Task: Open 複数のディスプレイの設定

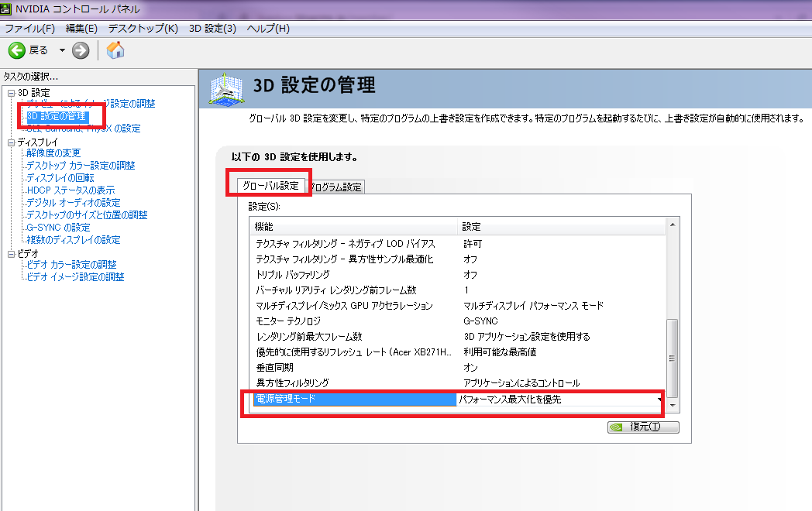Action: click(x=74, y=240)
